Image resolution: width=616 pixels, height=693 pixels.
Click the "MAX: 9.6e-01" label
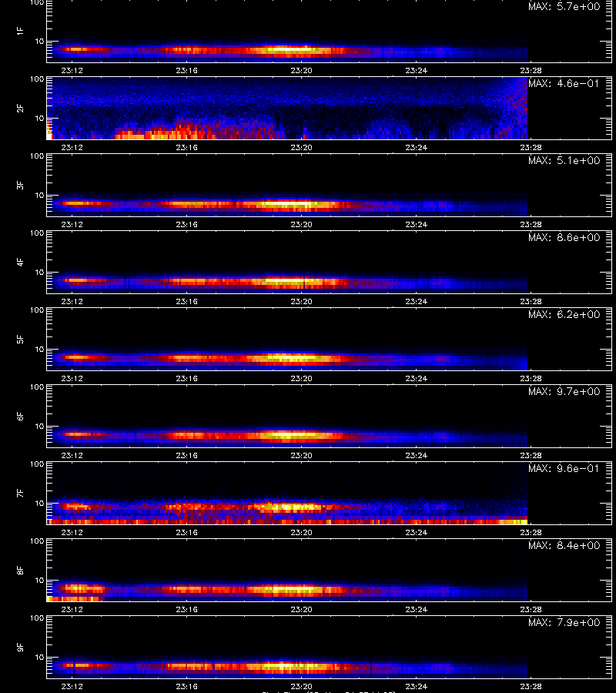pyautogui.click(x=564, y=468)
